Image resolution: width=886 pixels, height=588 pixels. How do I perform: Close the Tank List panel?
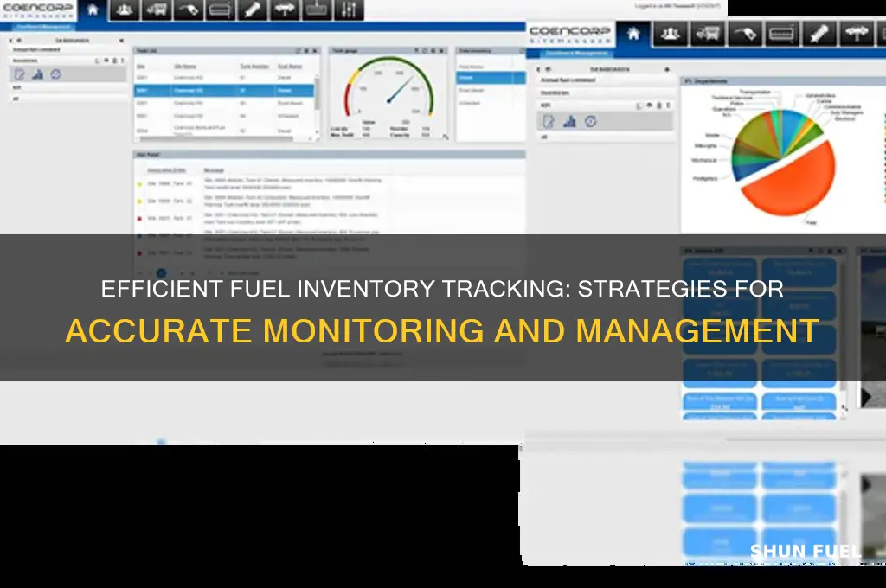pyautogui.click(x=315, y=51)
